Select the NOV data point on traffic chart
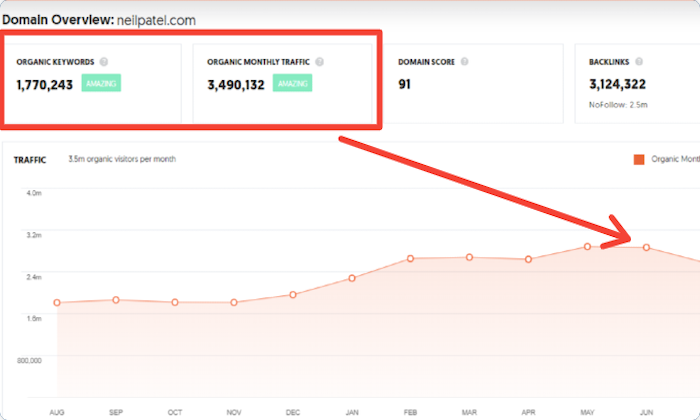This screenshot has height=420, width=700. [234, 303]
